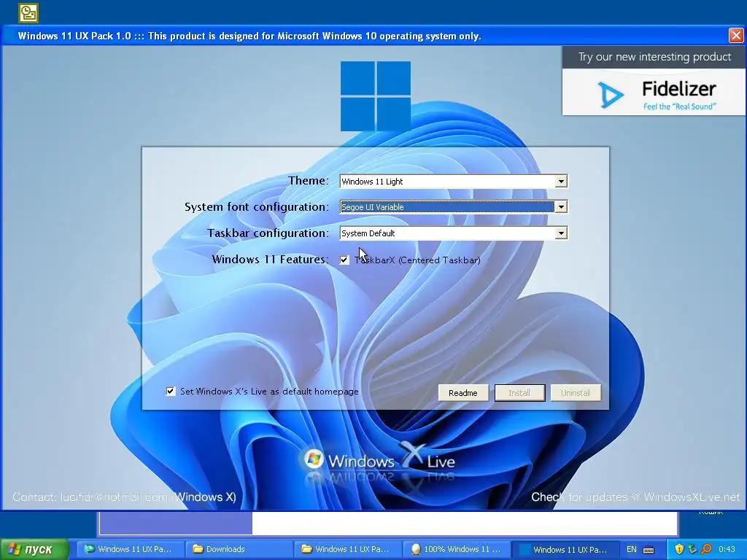Click the Contact email text
The width and height of the screenshot is (747, 560).
coord(124,497)
